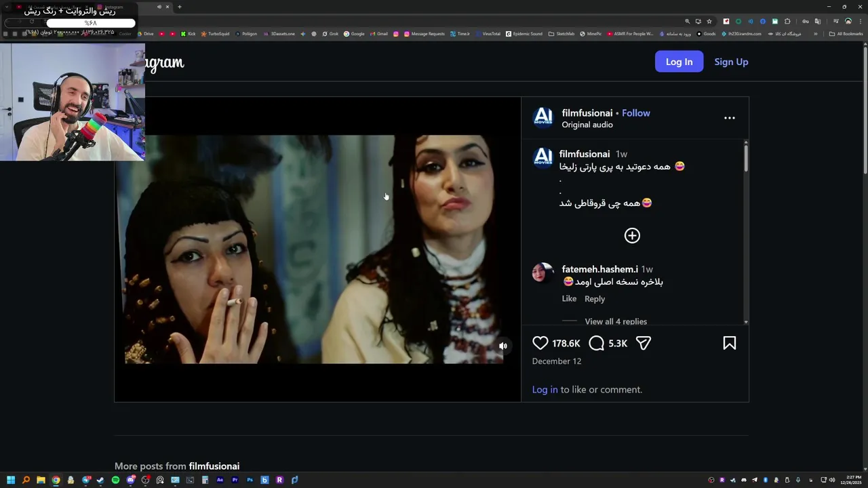Click the 178.6K likes count
The width and height of the screenshot is (868, 488).
click(x=566, y=344)
